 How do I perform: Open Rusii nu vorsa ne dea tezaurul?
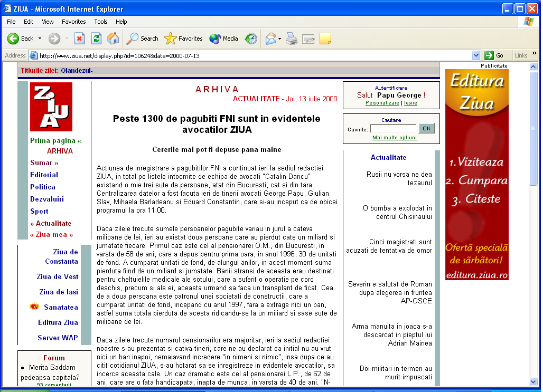[399, 178]
